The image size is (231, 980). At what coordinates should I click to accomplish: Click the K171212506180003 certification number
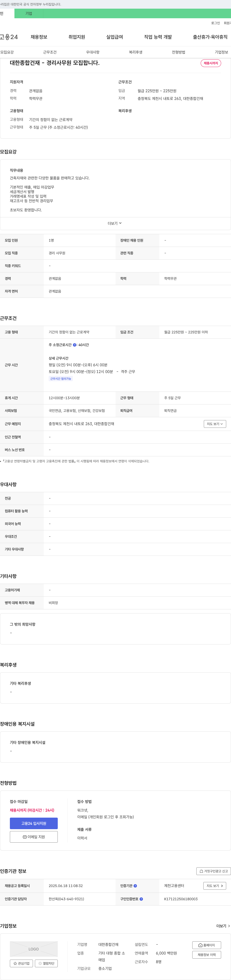(x=181, y=899)
